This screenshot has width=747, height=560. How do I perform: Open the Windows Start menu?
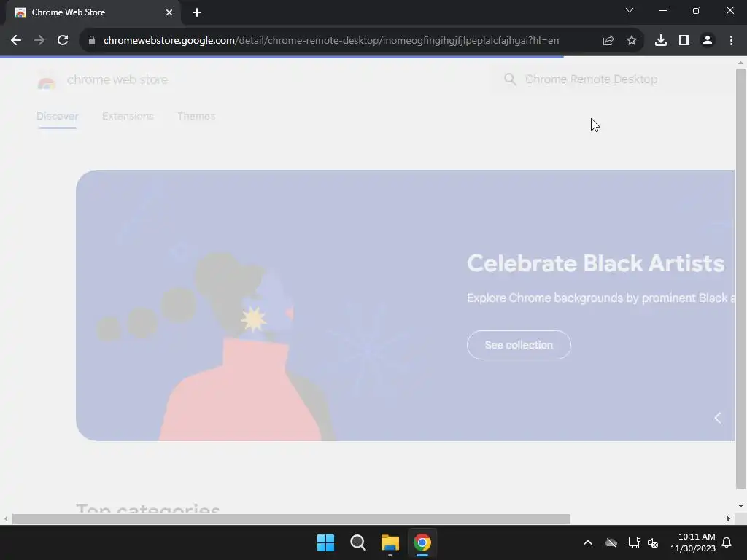326,542
